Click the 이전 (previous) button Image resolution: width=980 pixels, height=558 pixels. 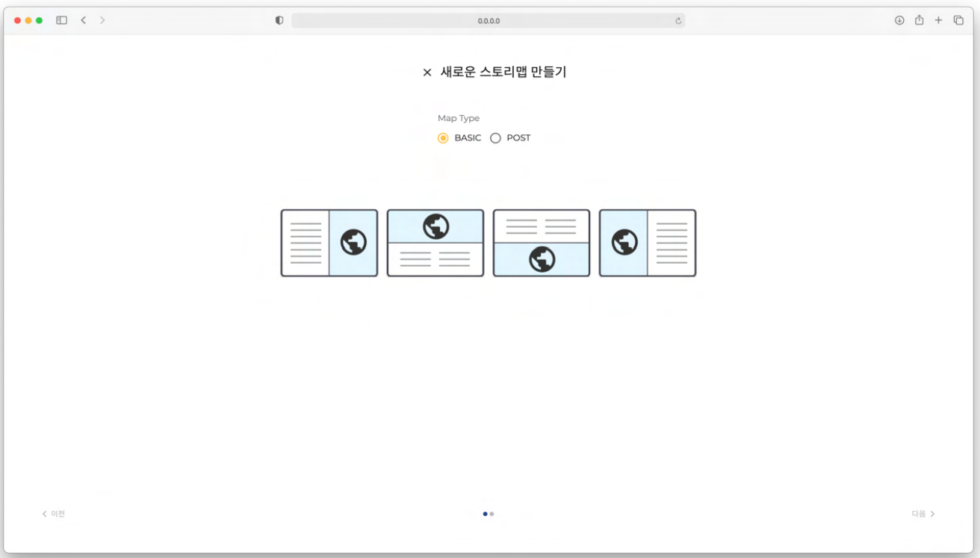click(x=54, y=514)
